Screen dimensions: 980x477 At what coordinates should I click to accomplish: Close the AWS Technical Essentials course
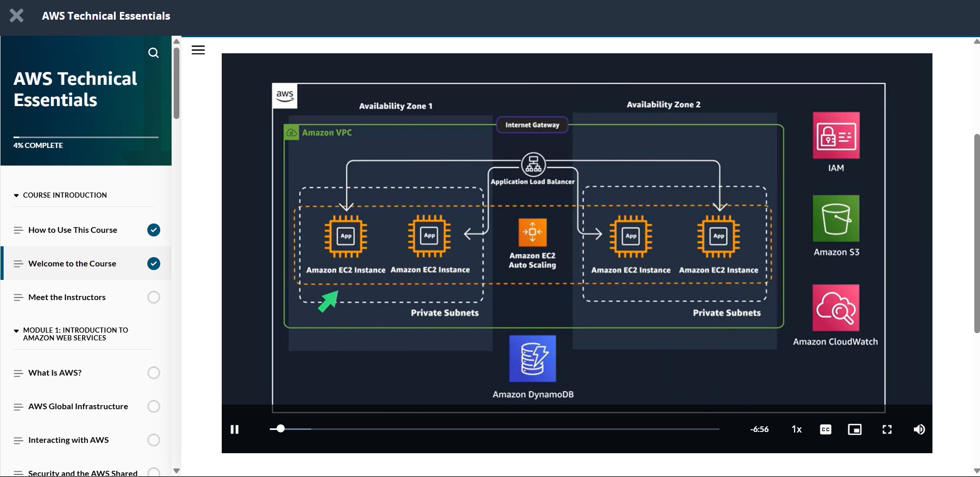17,16
